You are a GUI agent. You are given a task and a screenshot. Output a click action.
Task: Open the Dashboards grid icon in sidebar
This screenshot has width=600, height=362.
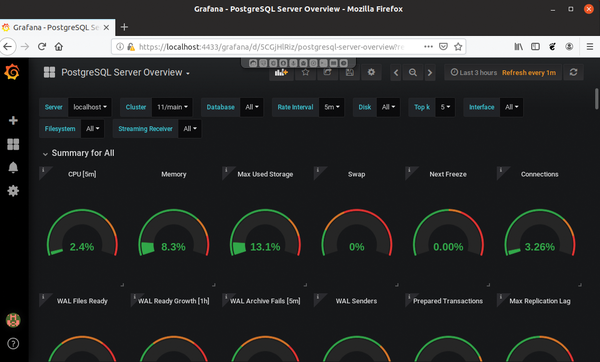[x=13, y=144]
